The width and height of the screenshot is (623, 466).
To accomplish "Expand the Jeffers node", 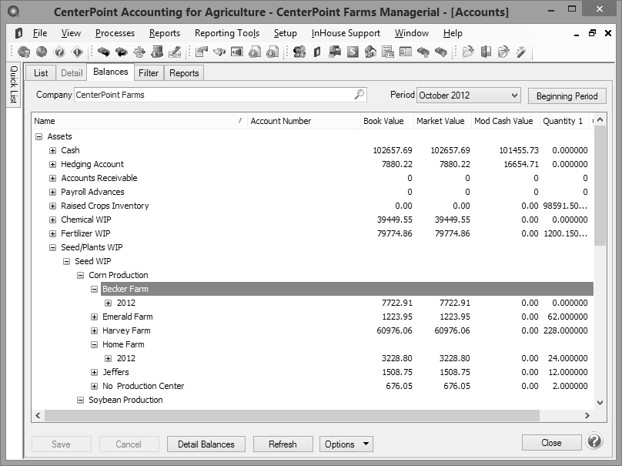I will pos(94,373).
